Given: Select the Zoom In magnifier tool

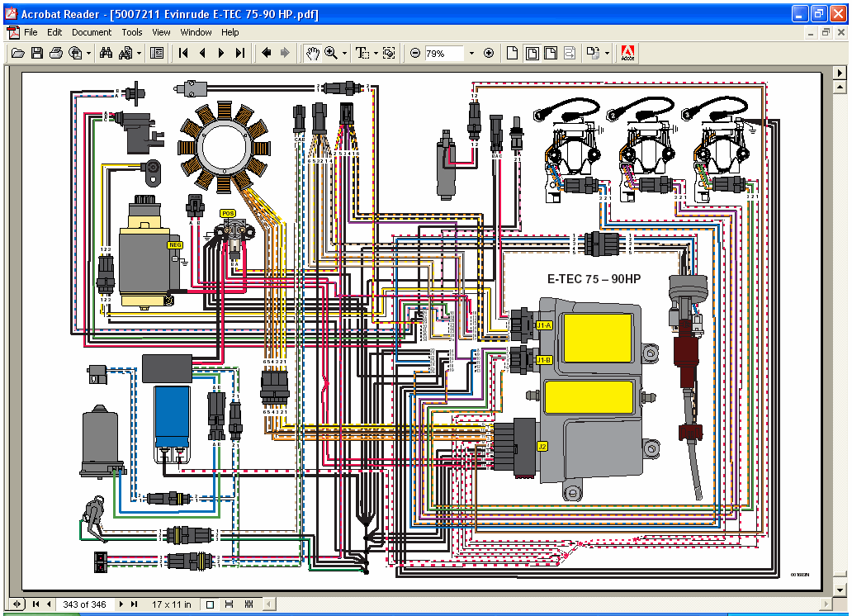Looking at the screenshot, I should [331, 54].
